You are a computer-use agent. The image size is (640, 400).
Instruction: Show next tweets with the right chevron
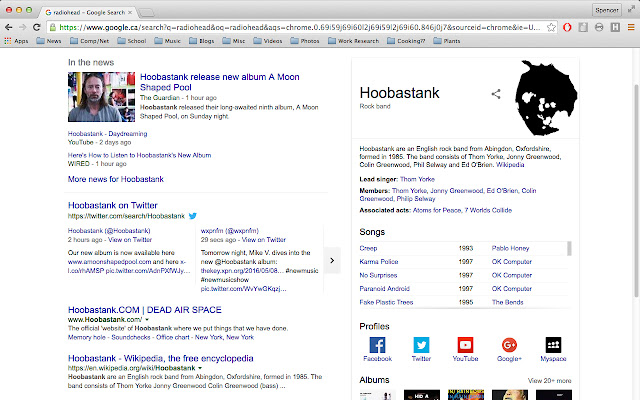(332, 260)
